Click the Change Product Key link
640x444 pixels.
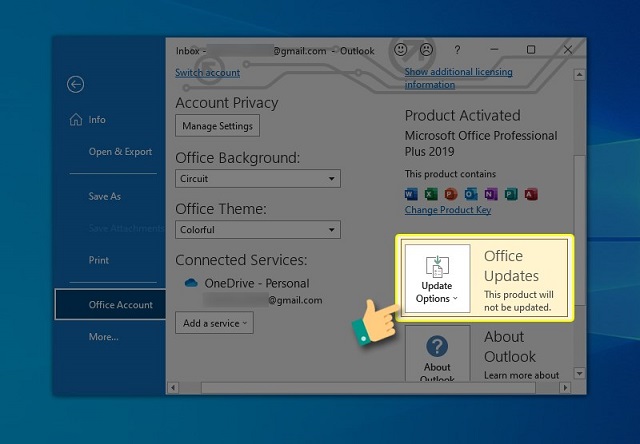448,210
